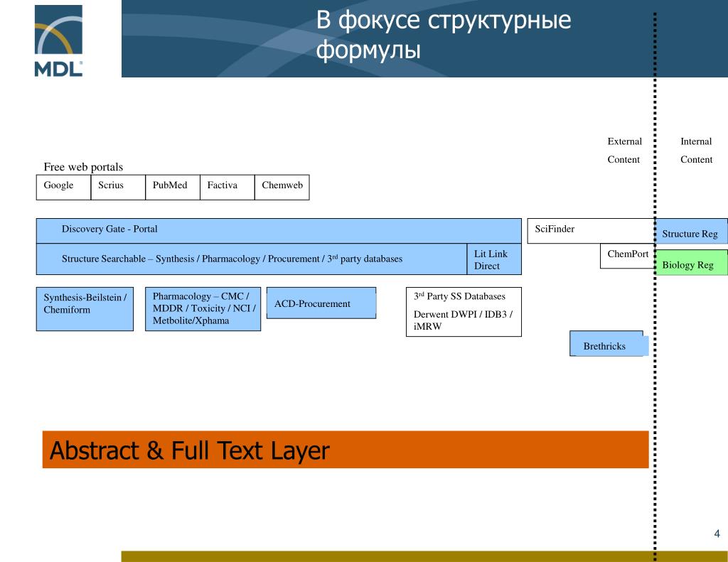This screenshot has width=728, height=562.
Task: Select the Structure Reg box
Action: [691, 231]
